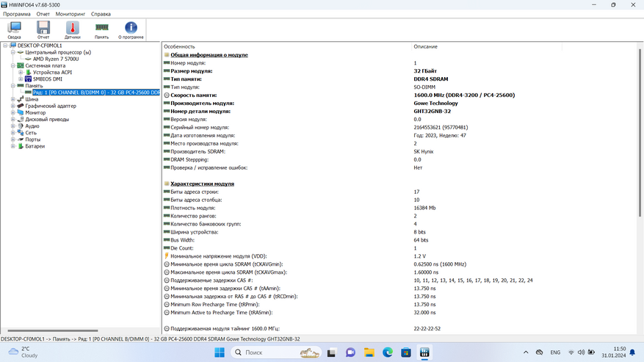Expand the Монитор tree node

click(x=13, y=112)
